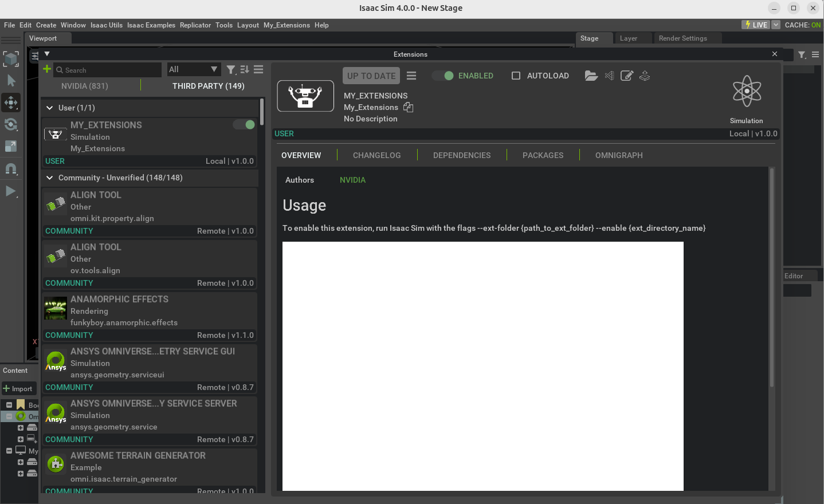Image resolution: width=824 pixels, height=504 pixels.
Task: Click the Stage panel filter icon
Action: pos(802,54)
